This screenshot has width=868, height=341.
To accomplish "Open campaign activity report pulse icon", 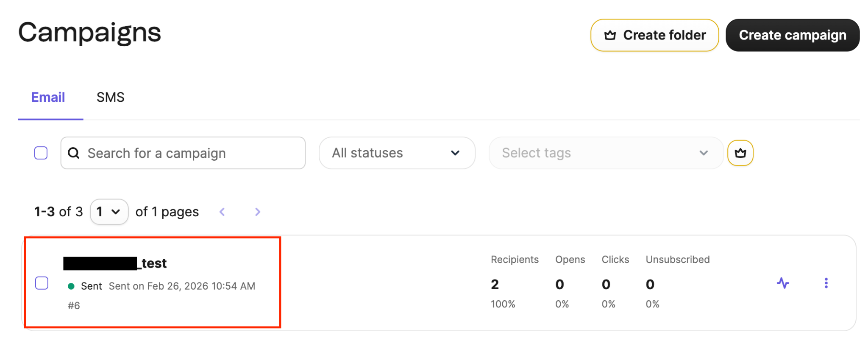I will coord(783,283).
